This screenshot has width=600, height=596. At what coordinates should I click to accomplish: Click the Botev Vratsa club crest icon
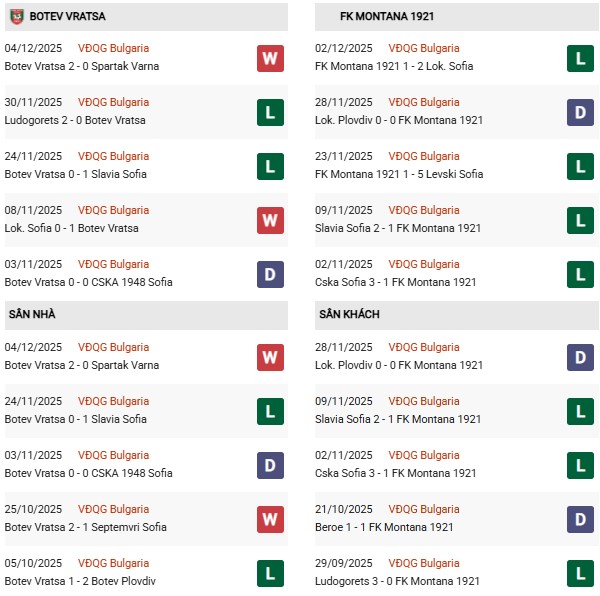click(16, 16)
